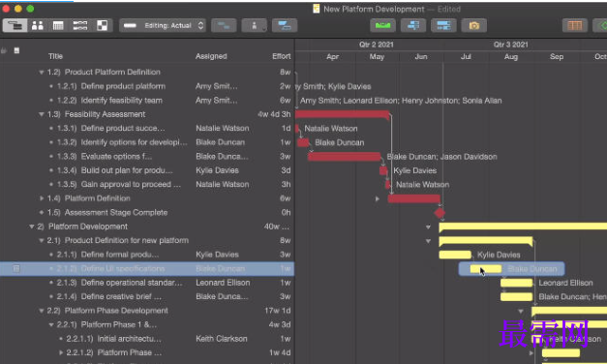Expand 2.2.1.2 Platform Phase row
The image size is (607, 364).
(x=61, y=352)
